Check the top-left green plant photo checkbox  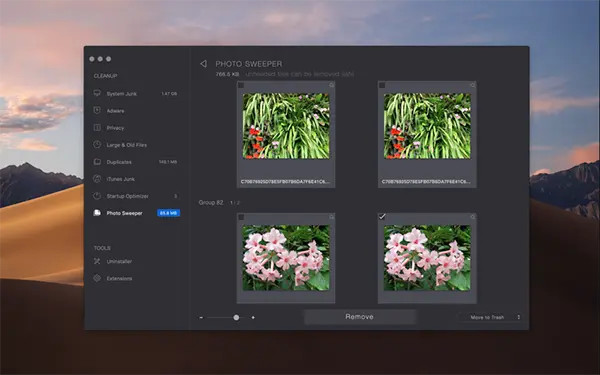click(x=241, y=85)
